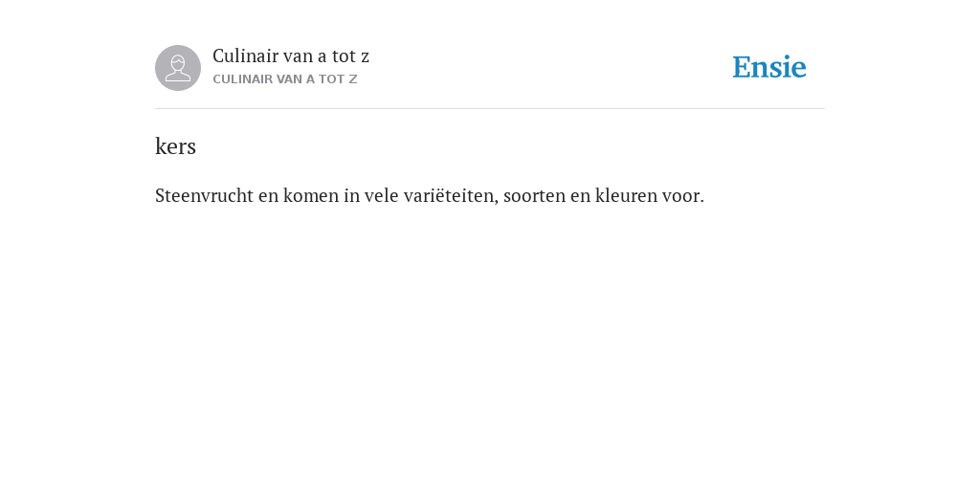Select the uppercase 'CULINAIR VAN A TOT Z' subtitle
The image size is (980, 490).
(285, 79)
